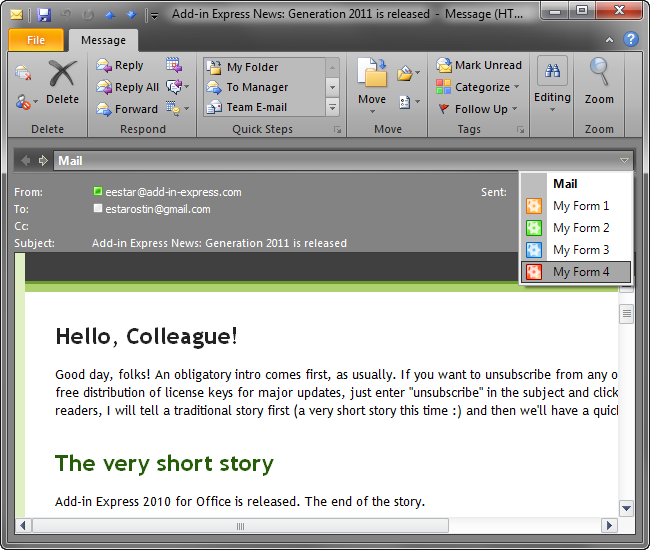Click the back arrow in the Mail bar
This screenshot has width=650, height=550.
(x=25, y=160)
